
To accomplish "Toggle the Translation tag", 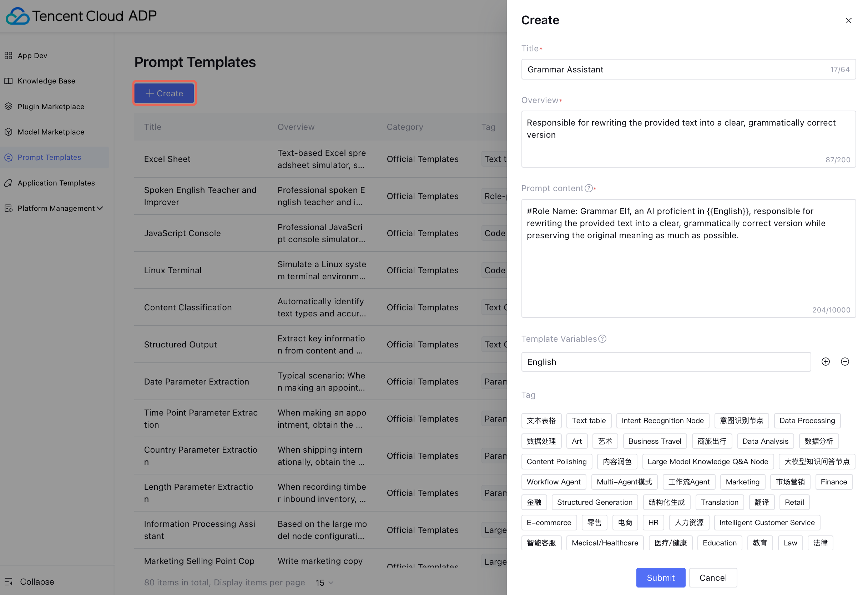I will [x=720, y=502].
